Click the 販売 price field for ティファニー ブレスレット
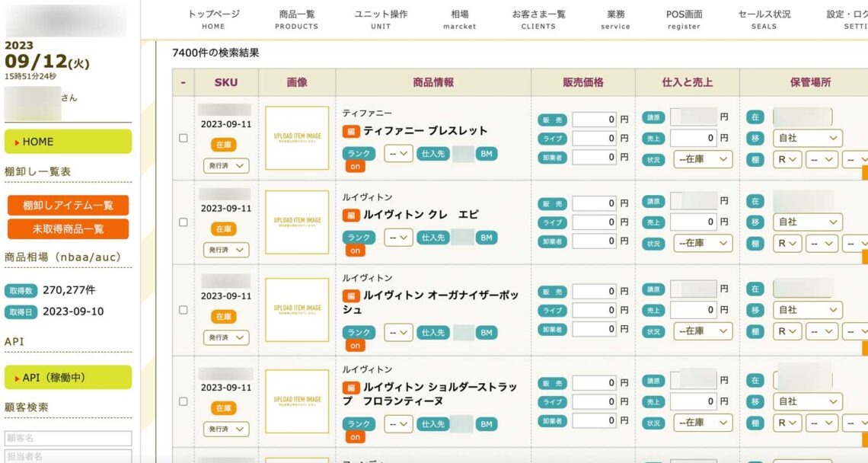868x463 pixels. point(595,120)
